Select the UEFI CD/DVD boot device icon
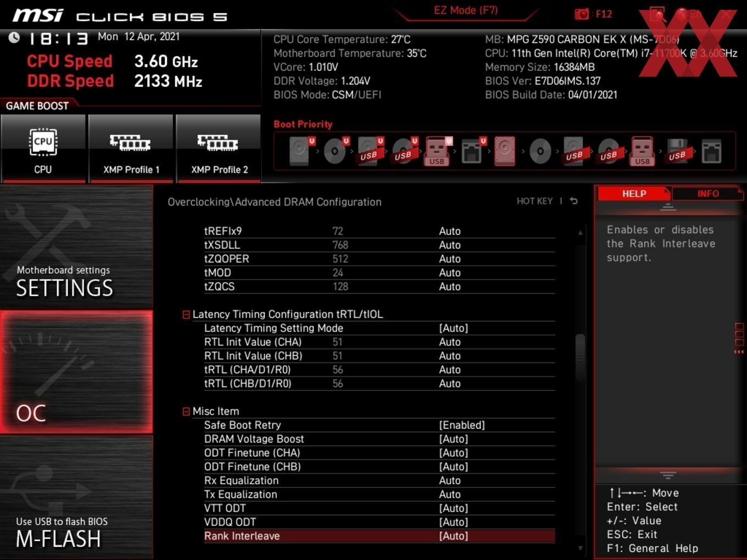This screenshot has height=560, width=747. (335, 150)
